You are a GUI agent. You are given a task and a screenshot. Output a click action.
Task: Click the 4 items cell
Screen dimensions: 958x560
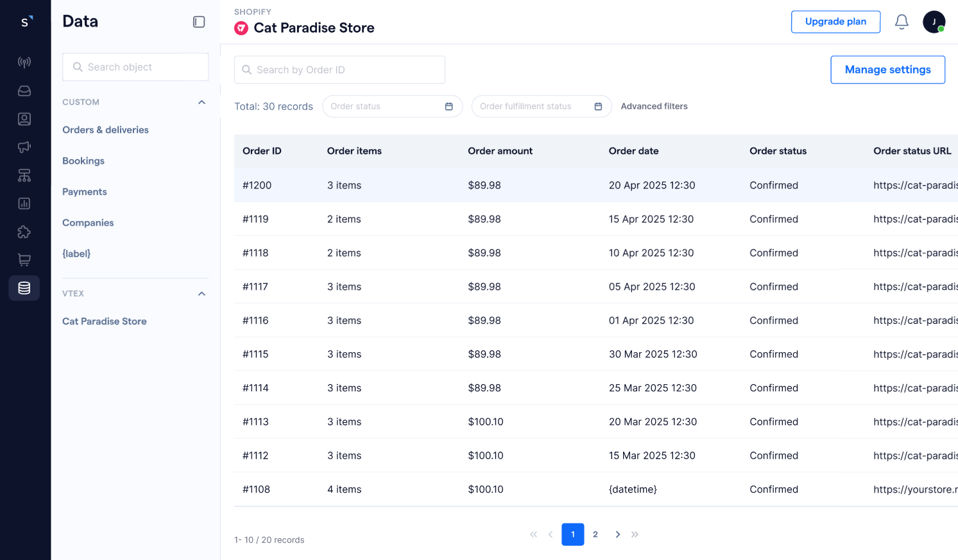344,489
